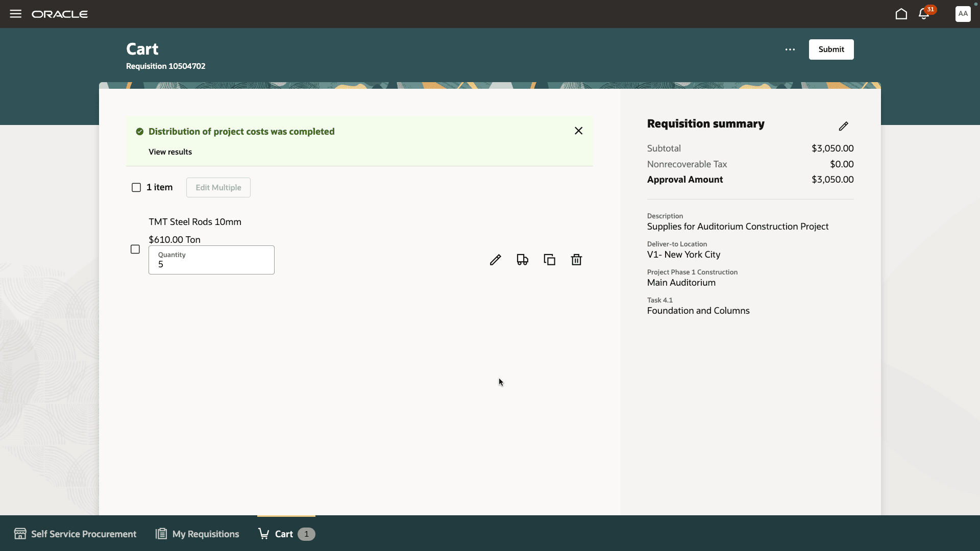Edit the TMT Steel Rods line item
Image resolution: width=980 pixels, height=551 pixels.
(x=495, y=259)
